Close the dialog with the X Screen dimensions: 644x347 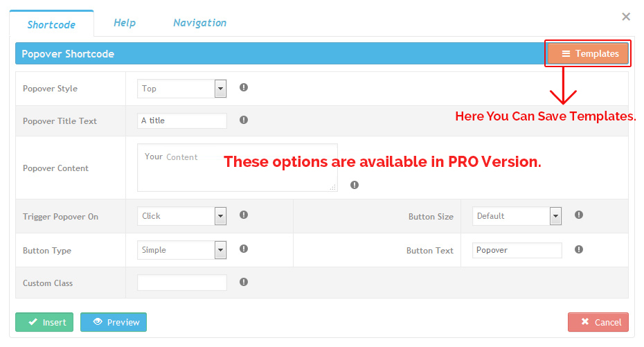click(626, 17)
